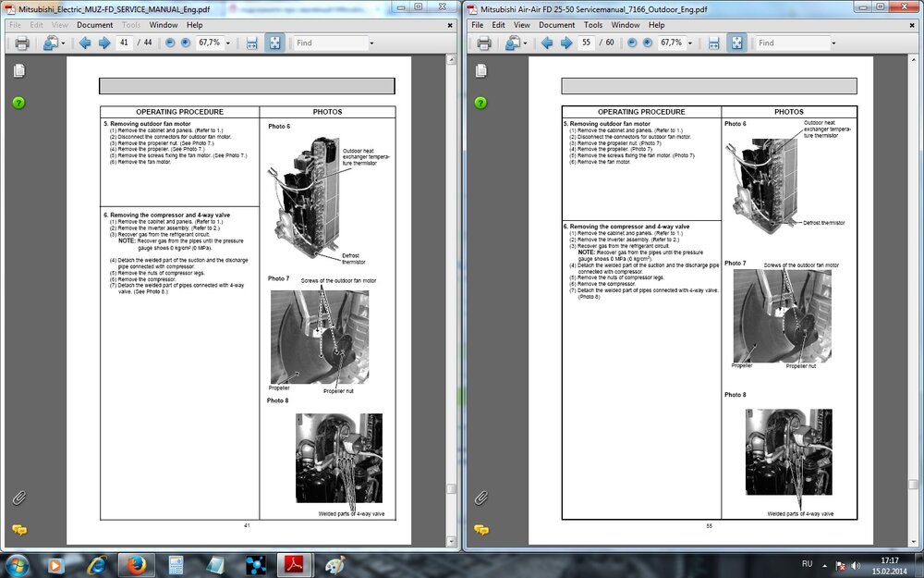This screenshot has width=924, height=578.
Task: Expand the collaborate dropdown arrow in right window
Action: tap(526, 43)
